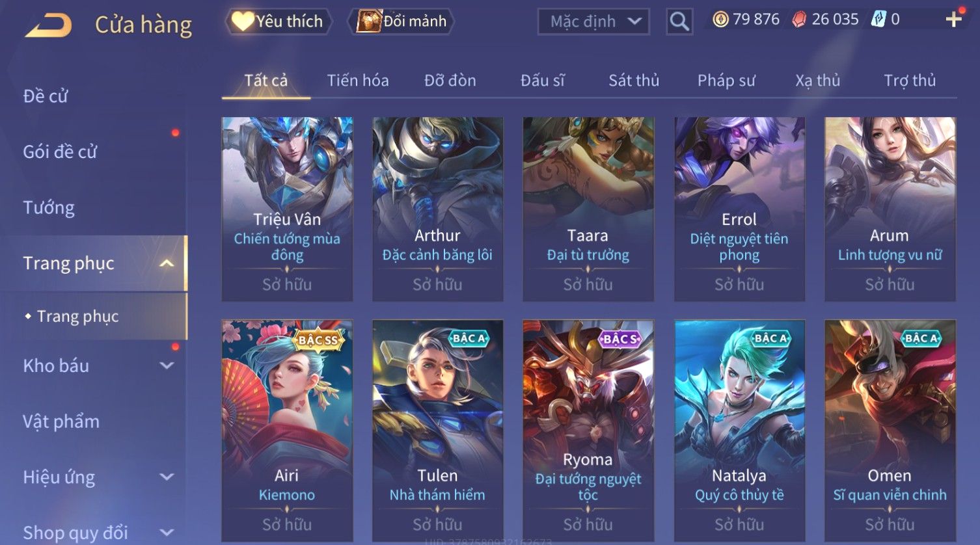The width and height of the screenshot is (980, 545).
Task: Tap the gold coin balance icon
Action: [720, 20]
